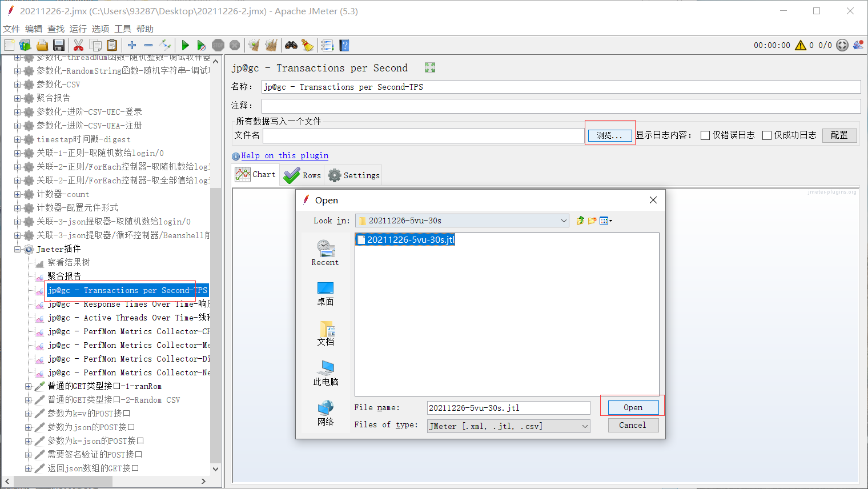Image resolution: width=868 pixels, height=489 pixels.
Task: Open the 编辑 menu
Action: (34, 29)
